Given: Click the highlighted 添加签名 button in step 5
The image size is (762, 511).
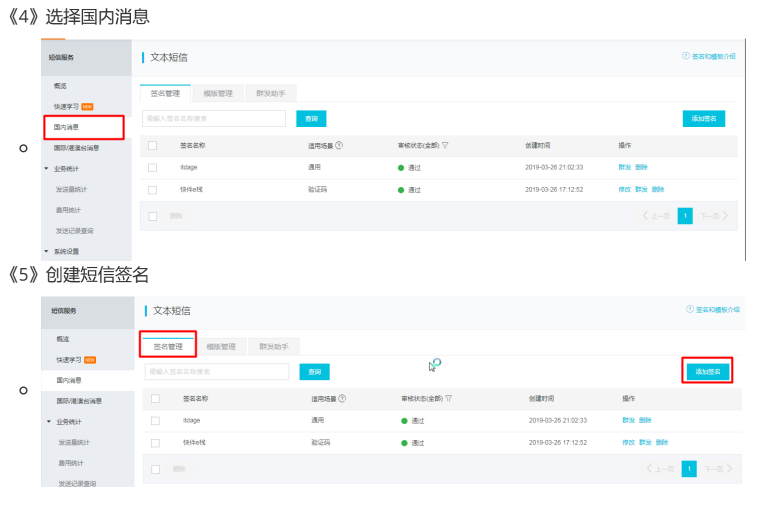Looking at the screenshot, I should pos(708,372).
